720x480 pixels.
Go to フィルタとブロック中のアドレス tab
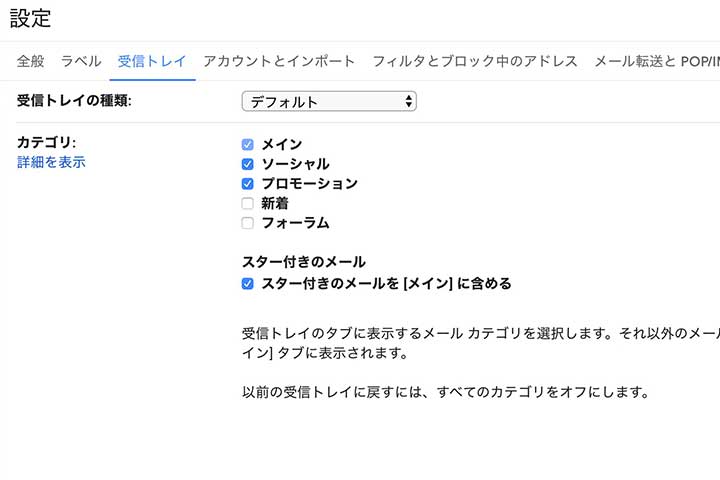[475, 61]
